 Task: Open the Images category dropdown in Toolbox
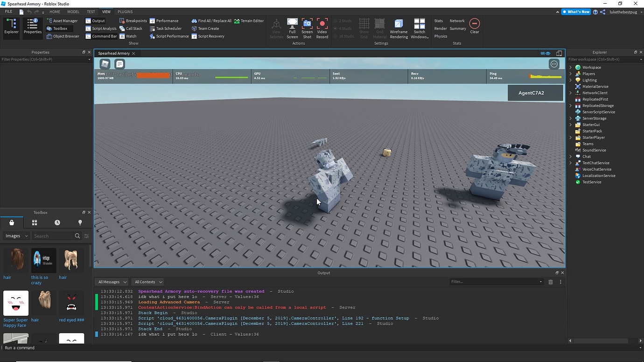point(17,236)
